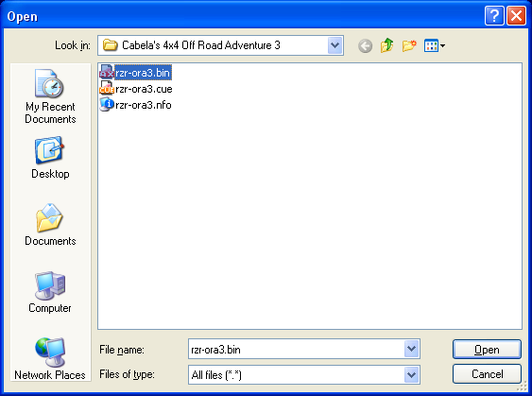Expand the File name dropdown arrow
Image resolution: width=532 pixels, height=396 pixels.
point(412,349)
